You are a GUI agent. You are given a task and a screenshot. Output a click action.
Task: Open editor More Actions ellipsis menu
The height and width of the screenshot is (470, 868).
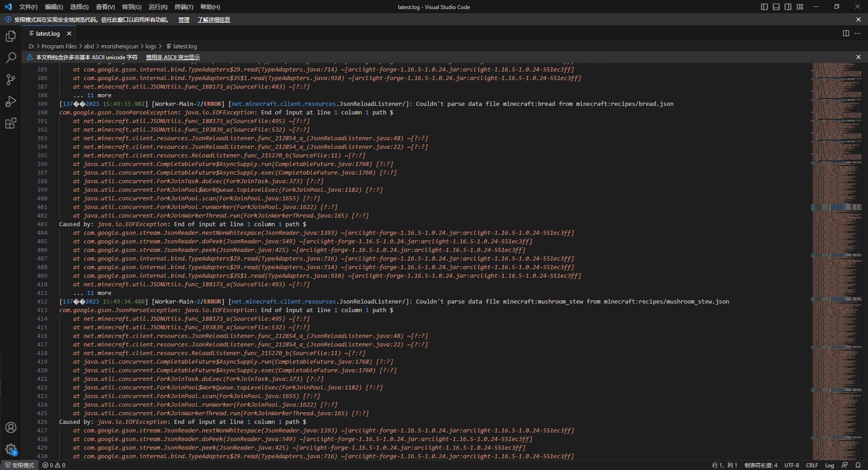tap(858, 33)
